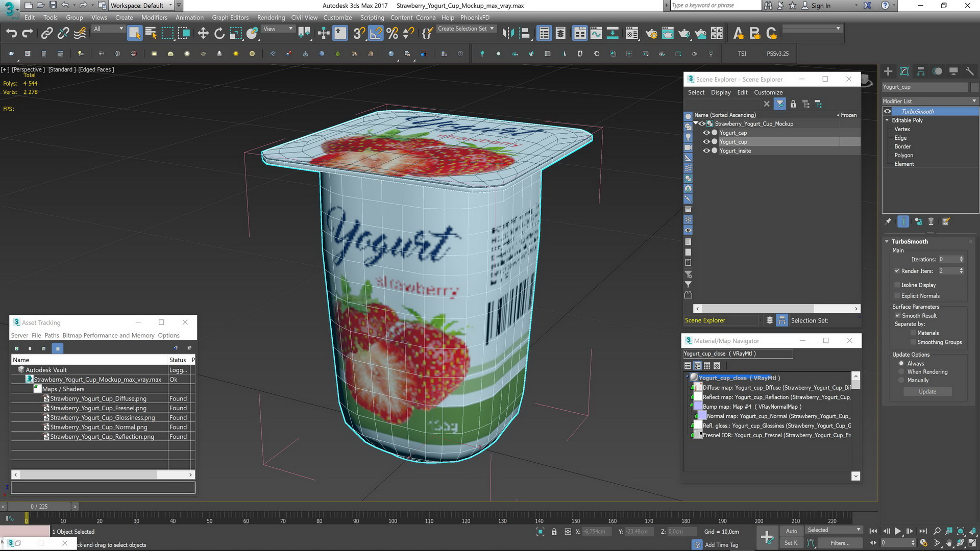Open the Graph Editors menu
This screenshot has width=980, height=551.
[x=230, y=17]
